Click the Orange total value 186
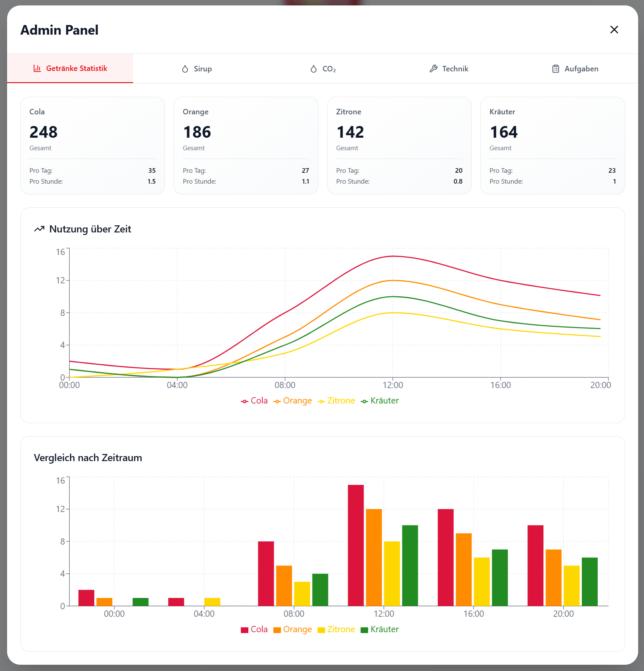 (197, 132)
